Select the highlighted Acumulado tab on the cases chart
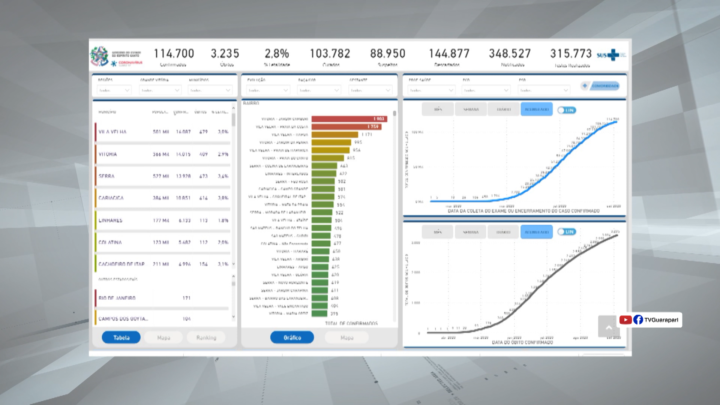 [x=536, y=109]
